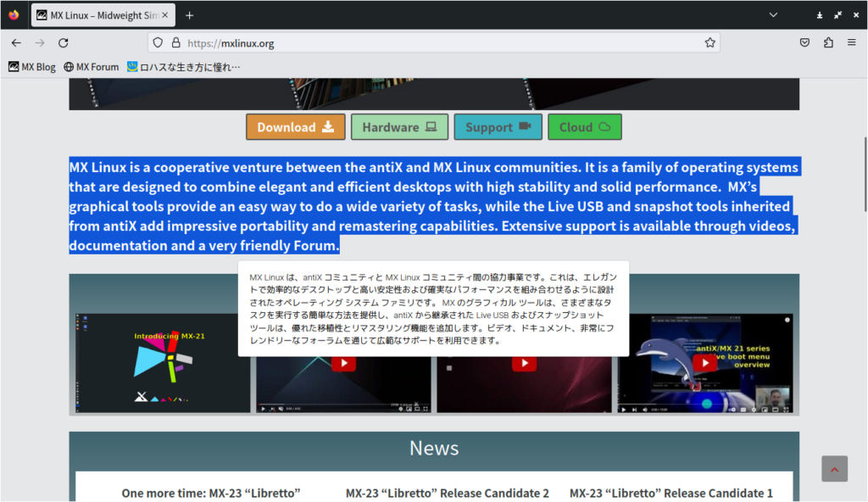This screenshot has height=502, width=868.
Task: Click the forward navigation arrow
Action: (x=40, y=42)
